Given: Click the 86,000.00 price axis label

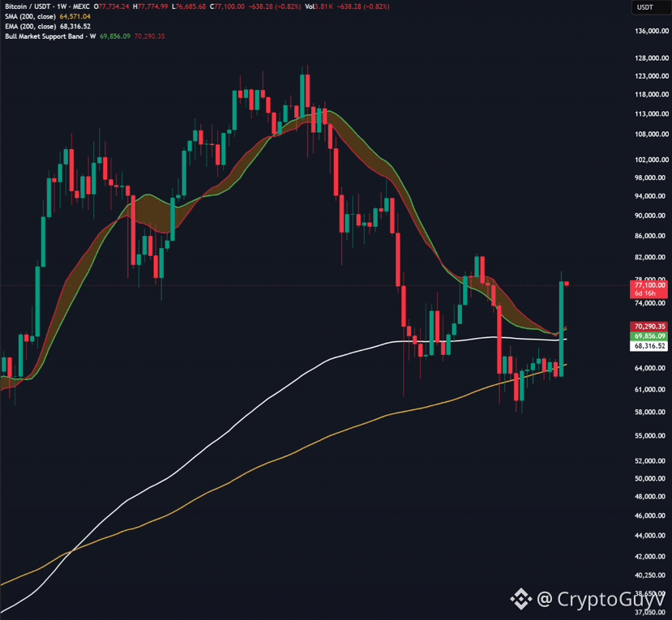Looking at the screenshot, I should pos(650,236).
